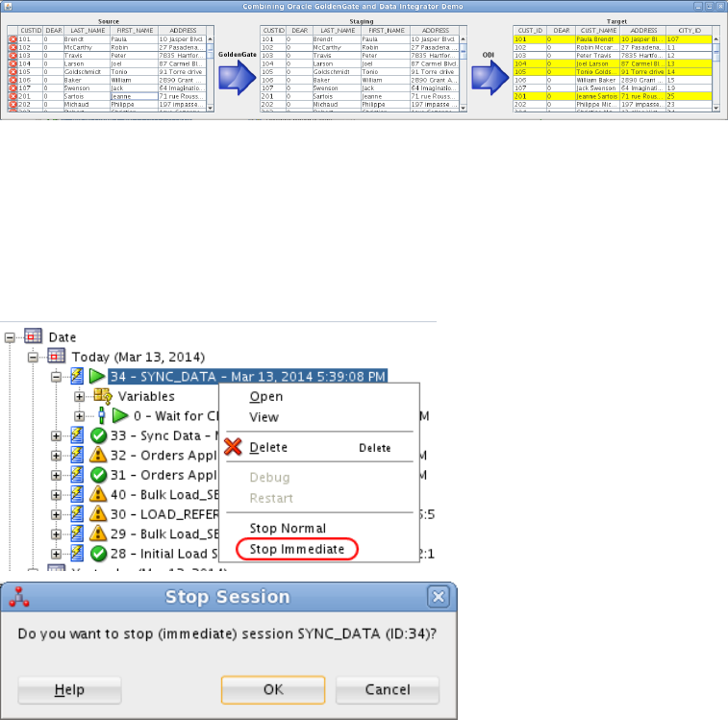Click the red X Delete icon in context menu

coord(233,447)
